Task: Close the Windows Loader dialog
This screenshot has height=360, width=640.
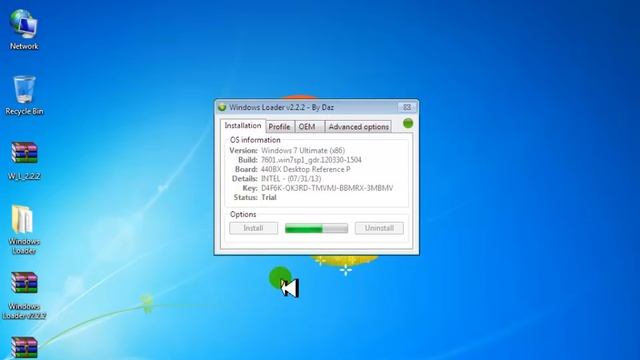Action: pos(407,107)
